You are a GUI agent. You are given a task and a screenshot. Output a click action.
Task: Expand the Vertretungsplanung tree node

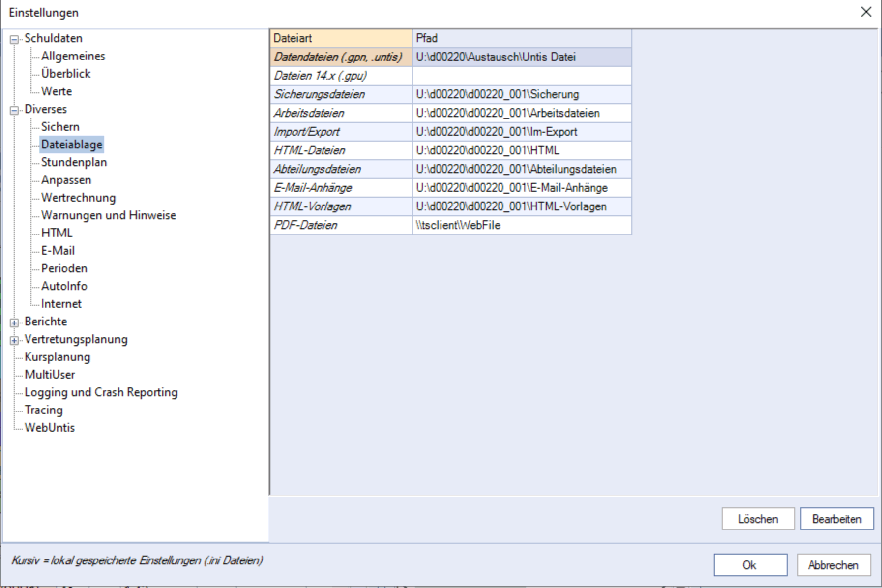[14, 340]
